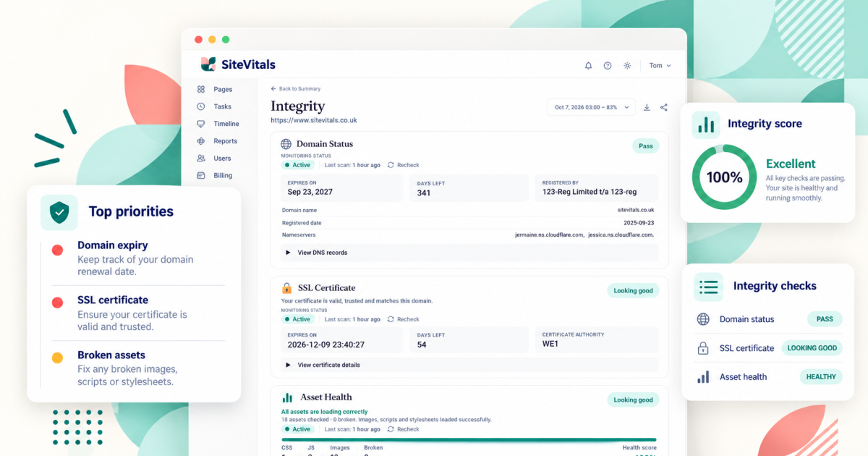Click the 341 days left value
This screenshot has height=456, width=868.
click(423, 193)
